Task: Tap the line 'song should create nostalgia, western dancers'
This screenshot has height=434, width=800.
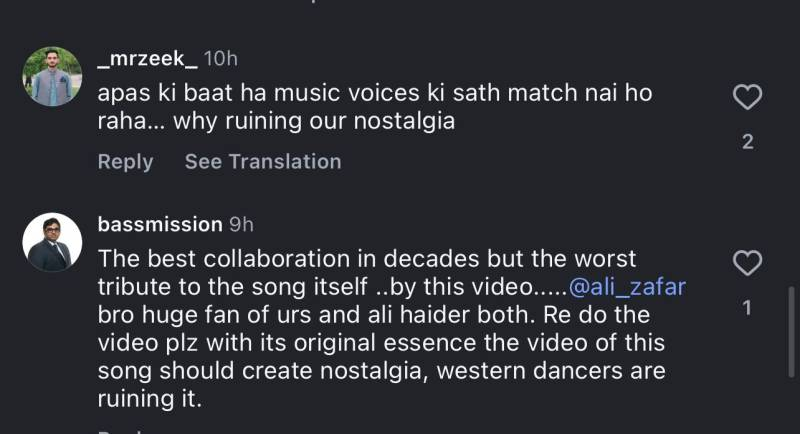Action: pos(382,371)
